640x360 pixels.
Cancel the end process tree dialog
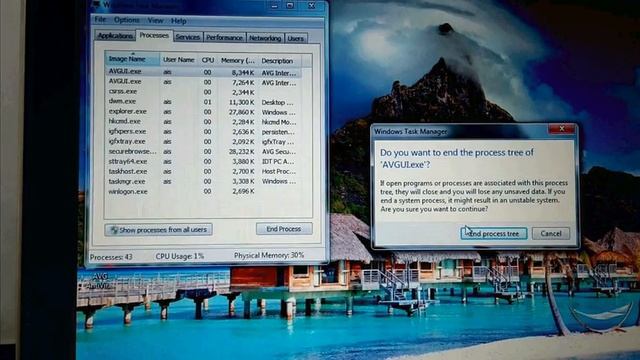pos(551,233)
